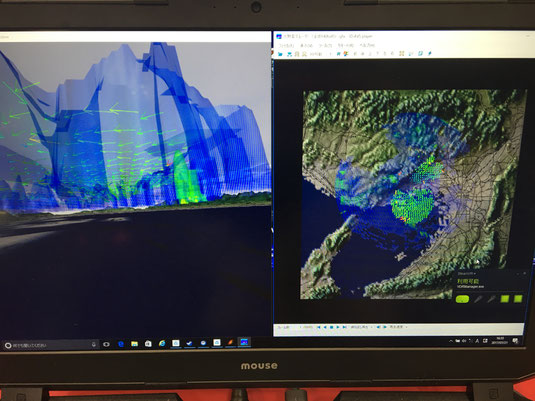Image resolution: width=535 pixels, height=401 pixels.
Task: Open the clock and date in system tray
Action: pyautogui.click(x=500, y=340)
